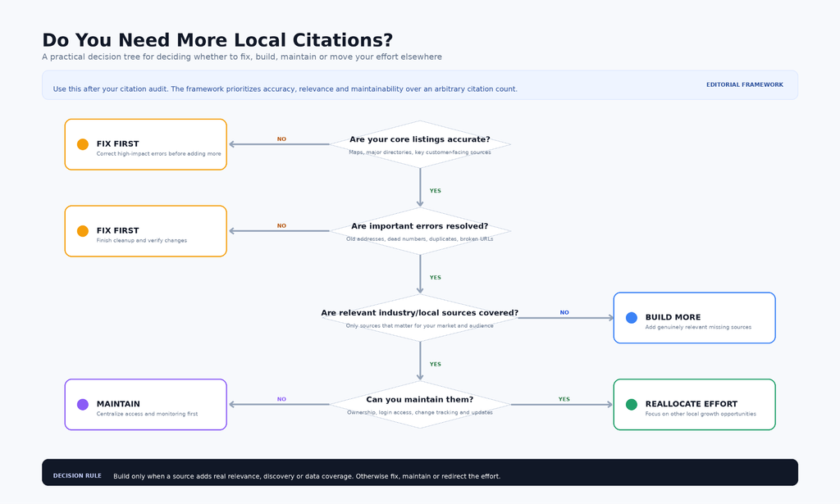Screen dimensions: 840x504
Task: Click 'Maps, major directories, key customer-facing sources'
Action: tap(420, 152)
